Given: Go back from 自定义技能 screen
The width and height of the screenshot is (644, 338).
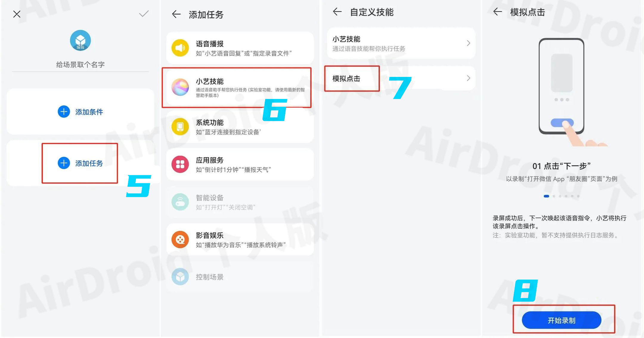Looking at the screenshot, I should 337,12.
